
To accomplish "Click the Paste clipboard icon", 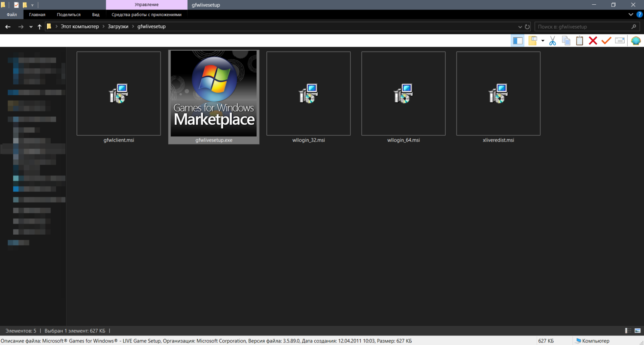I will click(580, 41).
